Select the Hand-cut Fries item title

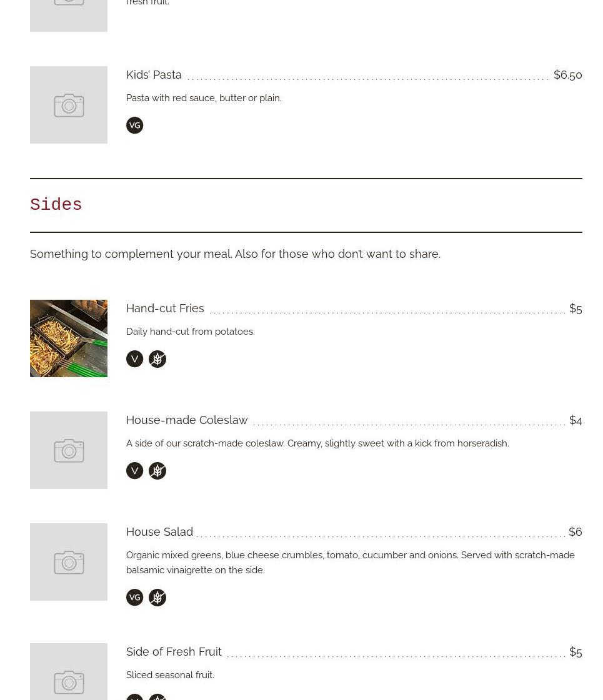[x=165, y=308]
